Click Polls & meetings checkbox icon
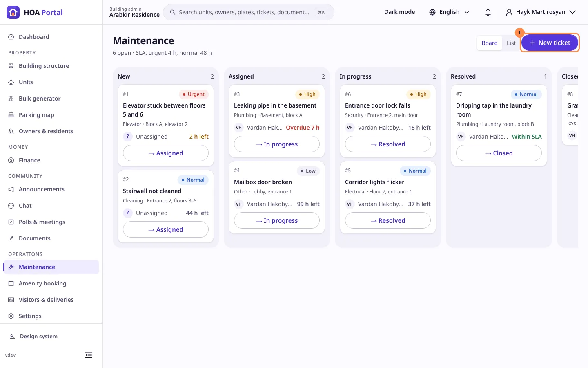588x368 pixels. point(11,222)
